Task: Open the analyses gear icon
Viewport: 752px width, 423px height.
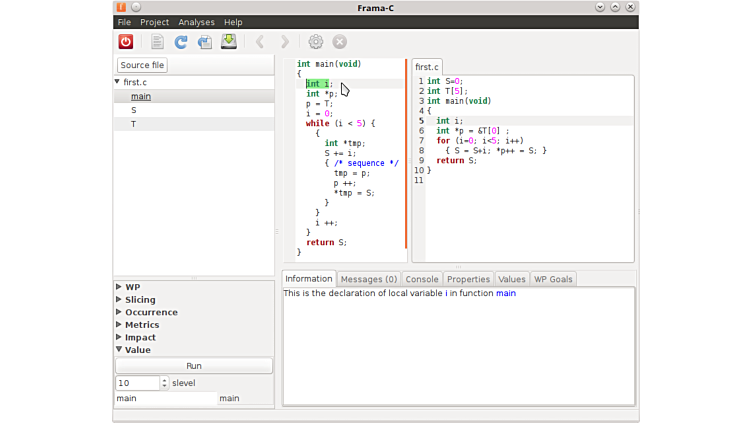Action: [316, 42]
